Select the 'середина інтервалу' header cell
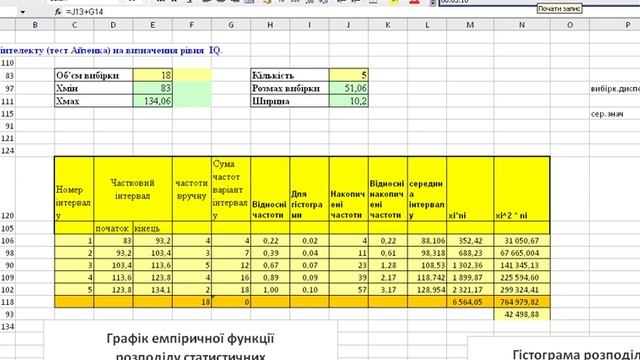The image size is (640, 360). pos(427,189)
